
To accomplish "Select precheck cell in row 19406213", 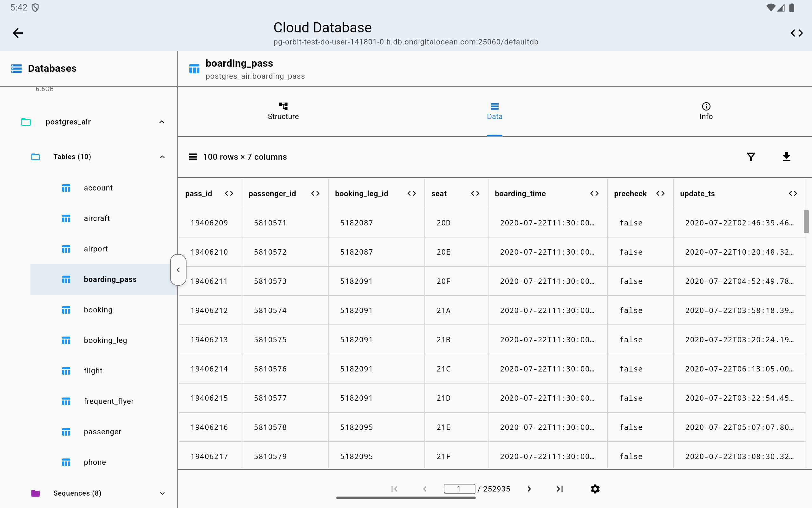I will [640, 340].
